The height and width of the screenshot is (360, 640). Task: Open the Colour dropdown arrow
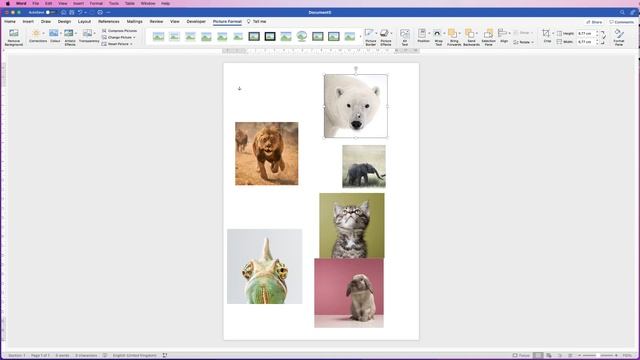tap(61, 33)
